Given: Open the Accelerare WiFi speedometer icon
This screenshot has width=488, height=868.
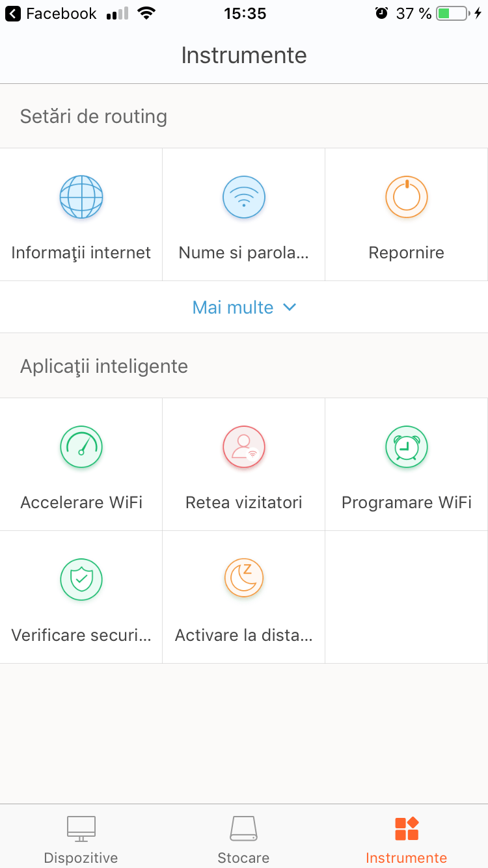Looking at the screenshot, I should tap(81, 447).
